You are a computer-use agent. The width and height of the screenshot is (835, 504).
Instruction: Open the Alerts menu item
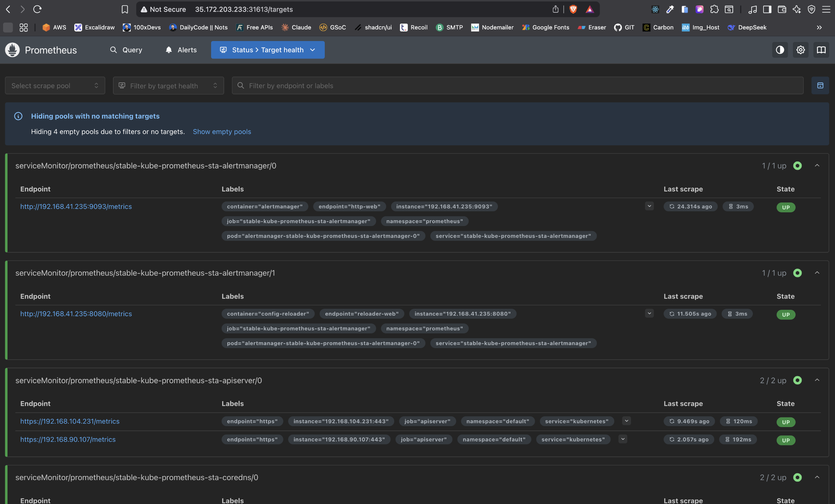click(181, 50)
